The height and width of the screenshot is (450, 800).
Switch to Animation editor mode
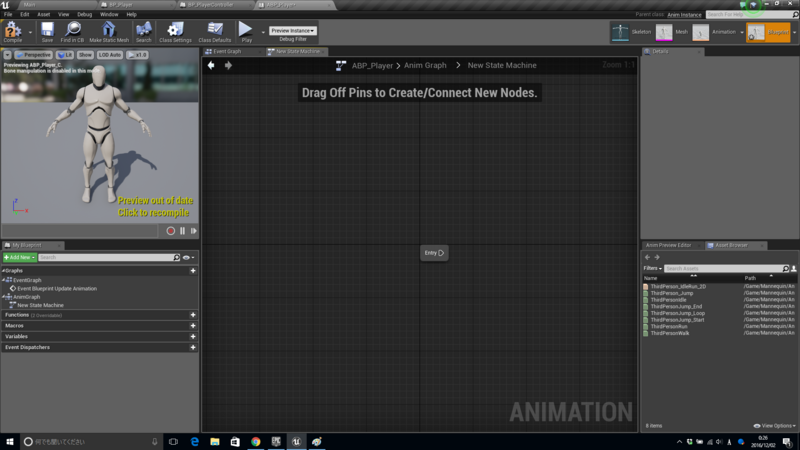(715, 32)
